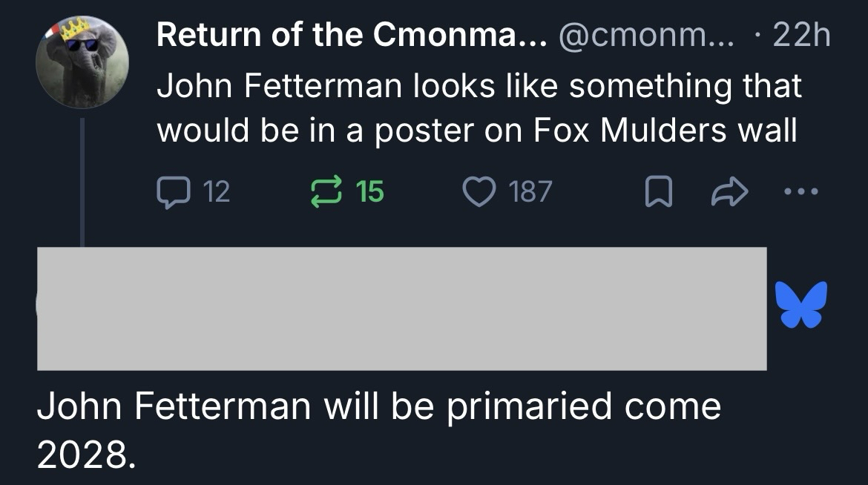Image resolution: width=868 pixels, height=485 pixels.
Task: Click the gray redacted author bar
Action: pyautogui.click(x=401, y=309)
